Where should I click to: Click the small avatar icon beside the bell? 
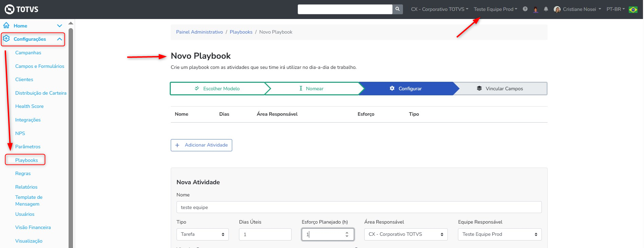[536, 9]
